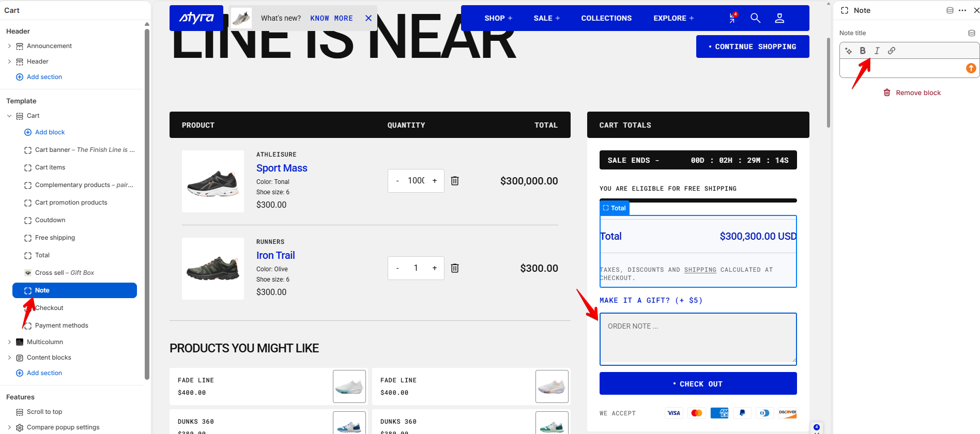This screenshot has width=980, height=434.
Task: Click the database icon in Note panel header
Action: pyautogui.click(x=950, y=10)
